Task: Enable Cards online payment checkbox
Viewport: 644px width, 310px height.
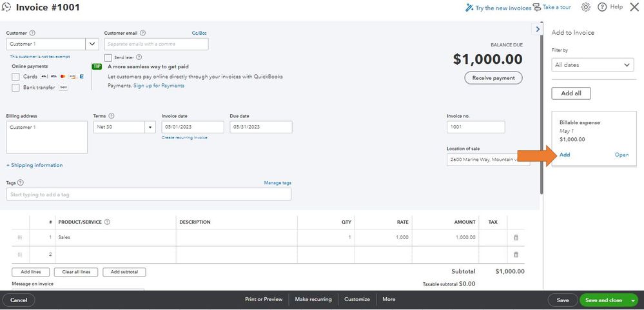Action: pyautogui.click(x=15, y=77)
